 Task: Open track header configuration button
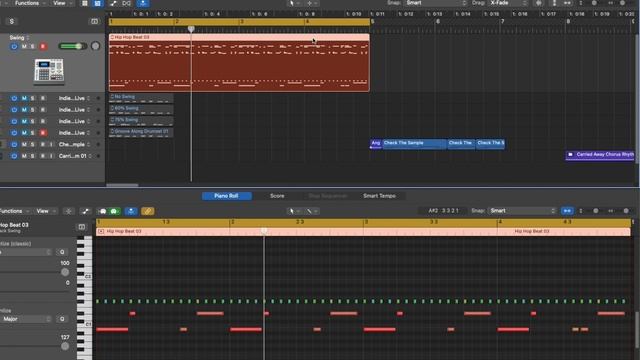94,21
